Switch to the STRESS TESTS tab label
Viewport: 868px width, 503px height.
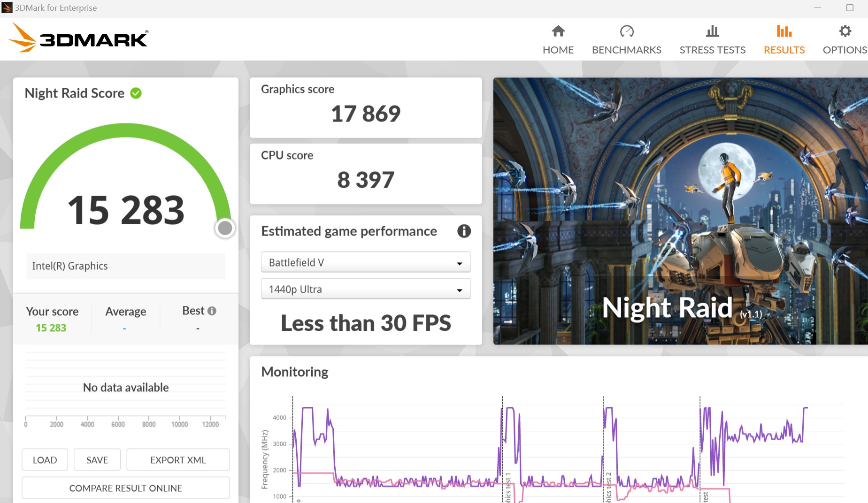pos(712,50)
